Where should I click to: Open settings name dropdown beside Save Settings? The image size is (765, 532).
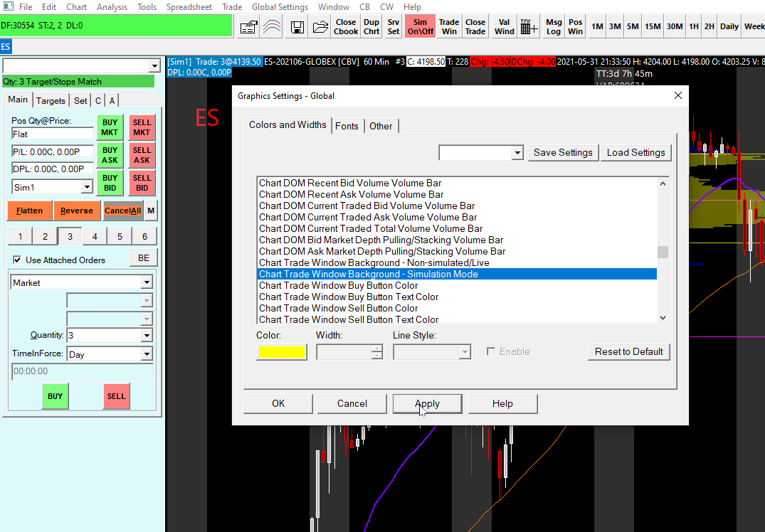tap(517, 153)
